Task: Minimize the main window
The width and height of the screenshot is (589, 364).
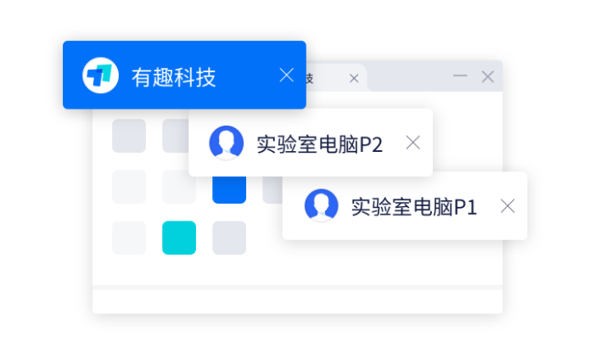Action: click(460, 76)
